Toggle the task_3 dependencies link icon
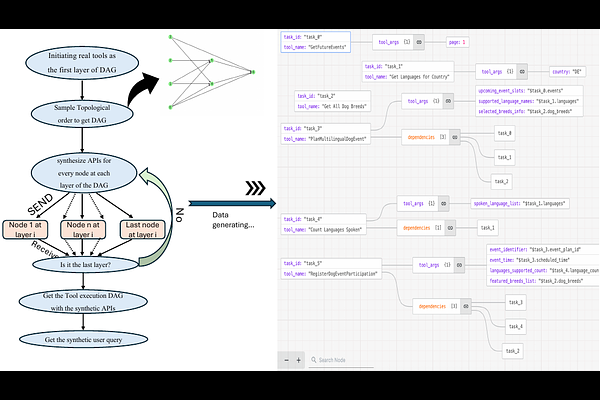The width and height of the screenshot is (600, 400). [455, 137]
